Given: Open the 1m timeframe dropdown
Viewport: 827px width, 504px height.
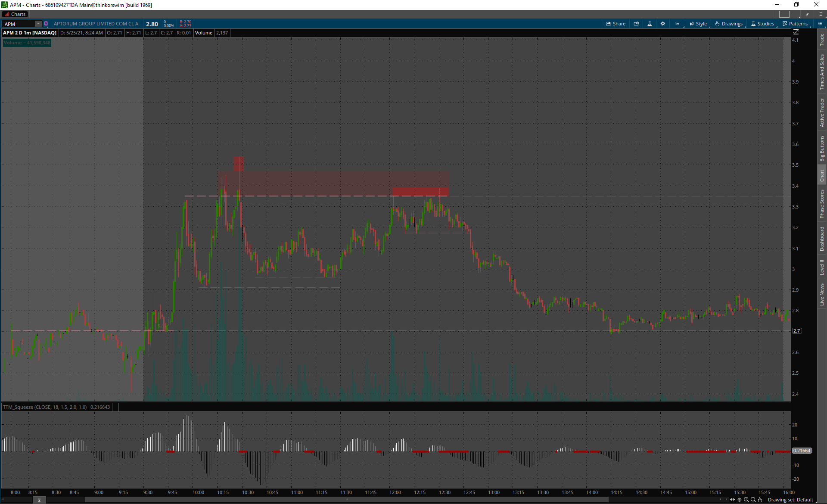Looking at the screenshot, I should click(678, 24).
